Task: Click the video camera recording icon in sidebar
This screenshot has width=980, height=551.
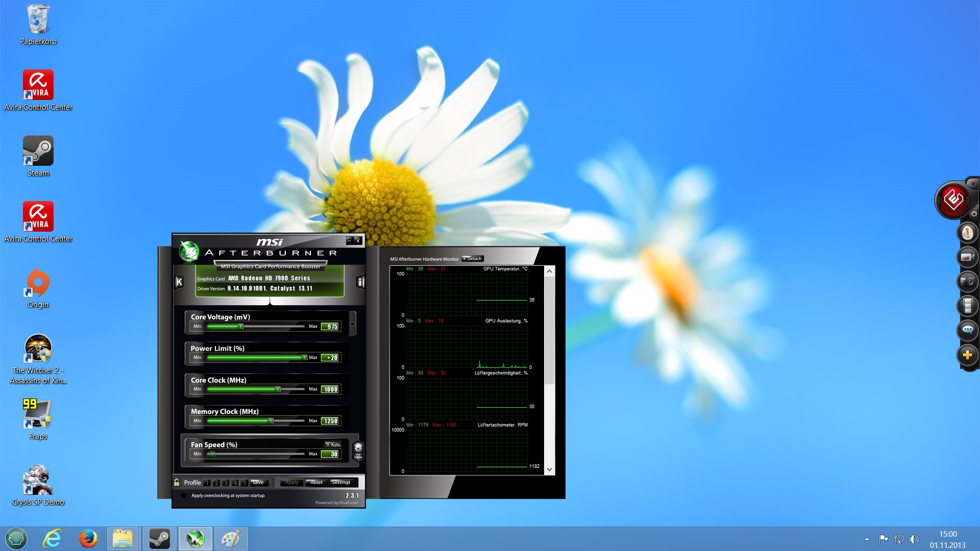Action: pos(967,257)
